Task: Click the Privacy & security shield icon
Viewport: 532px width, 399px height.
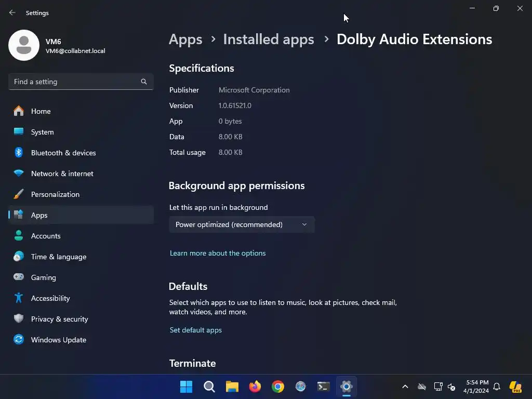Action: click(x=19, y=318)
